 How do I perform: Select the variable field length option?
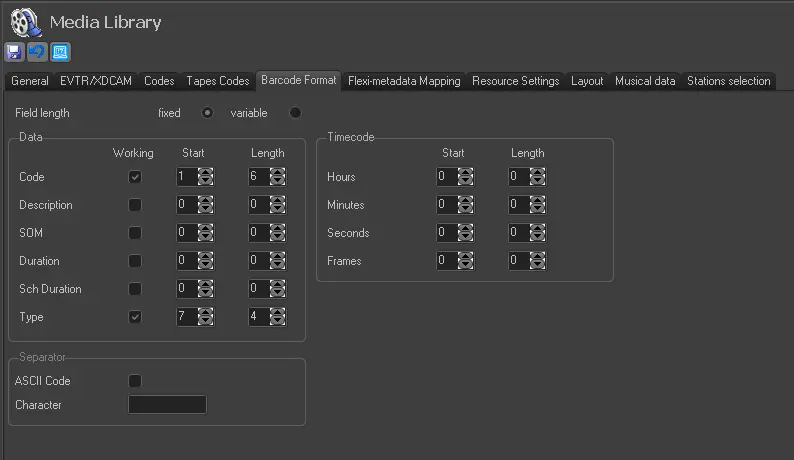(295, 113)
